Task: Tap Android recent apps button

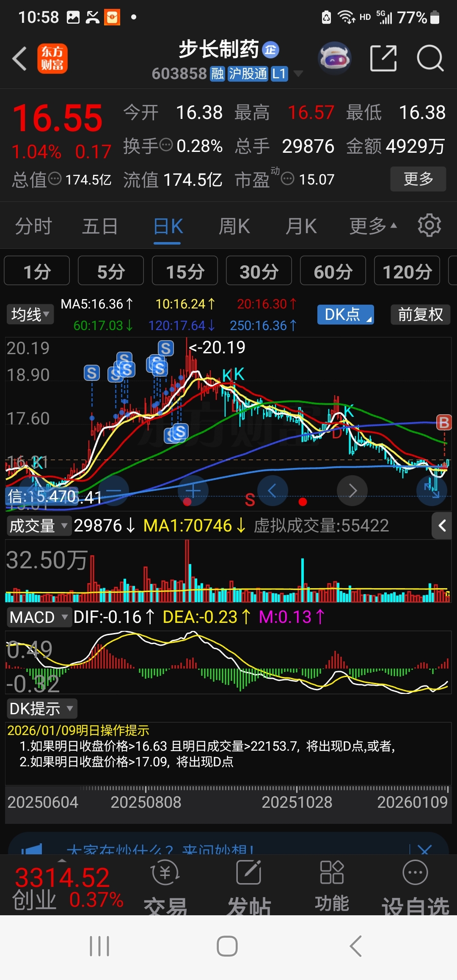Action: (99, 946)
